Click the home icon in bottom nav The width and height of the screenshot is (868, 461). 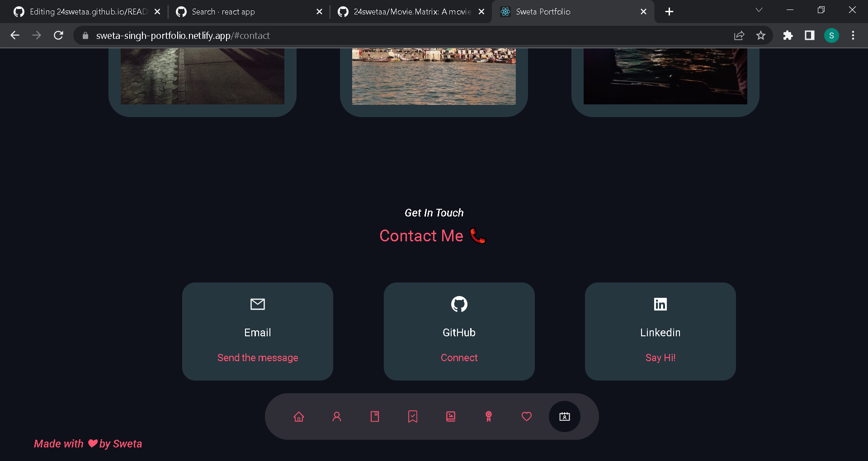point(299,417)
